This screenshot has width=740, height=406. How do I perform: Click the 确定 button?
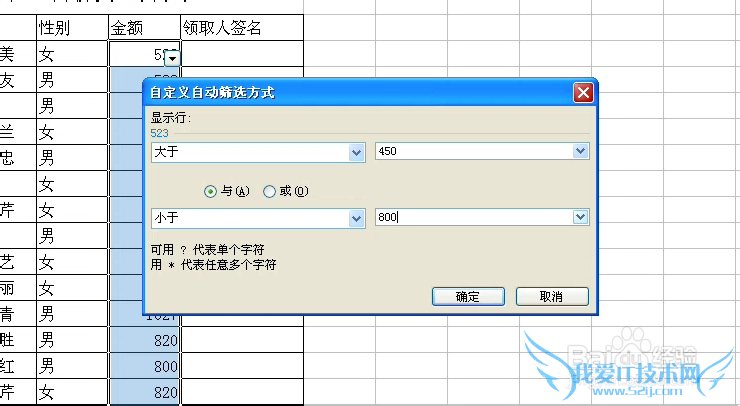(468, 296)
